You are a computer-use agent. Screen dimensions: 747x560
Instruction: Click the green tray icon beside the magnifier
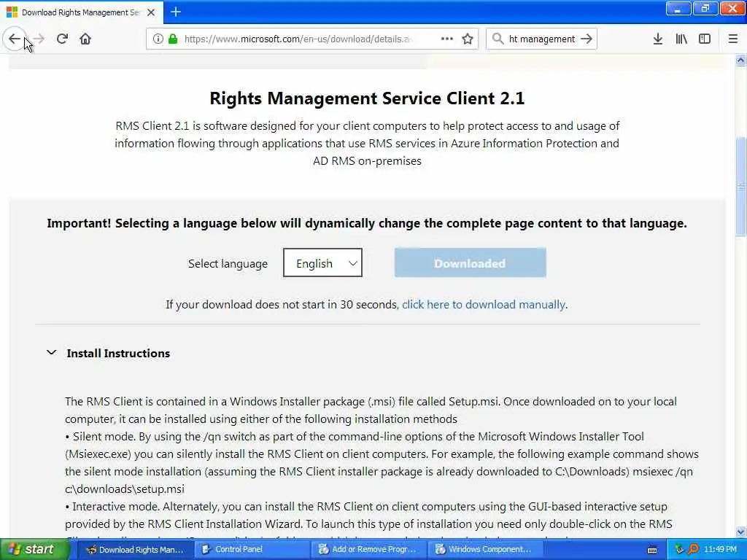tap(679, 549)
